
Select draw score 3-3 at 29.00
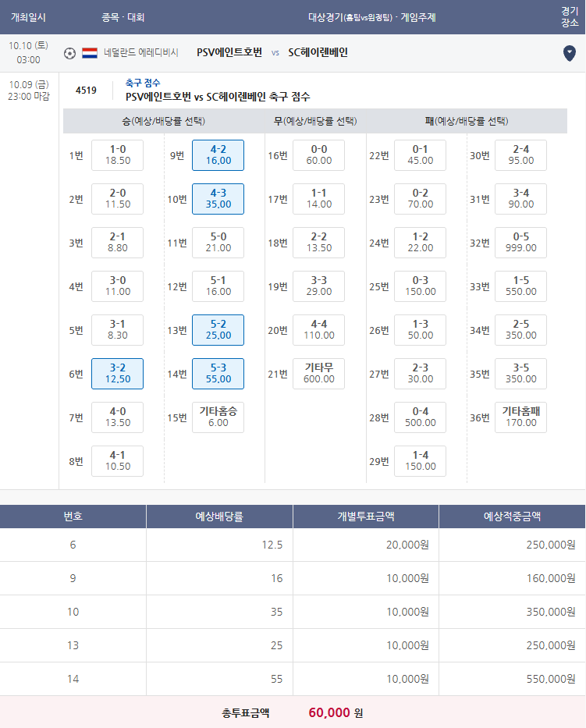pyautogui.click(x=319, y=286)
